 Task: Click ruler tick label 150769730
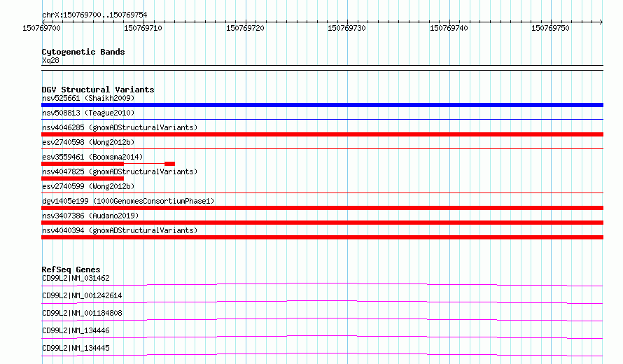346,28
